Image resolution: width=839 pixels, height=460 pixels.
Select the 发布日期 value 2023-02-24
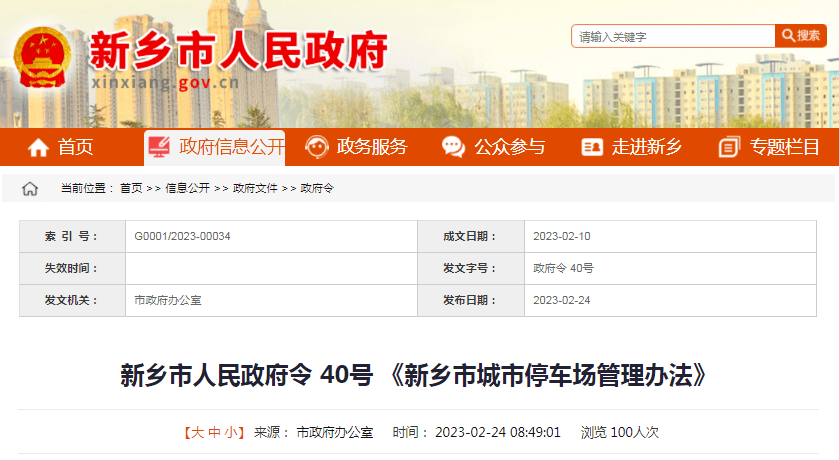tap(562, 301)
